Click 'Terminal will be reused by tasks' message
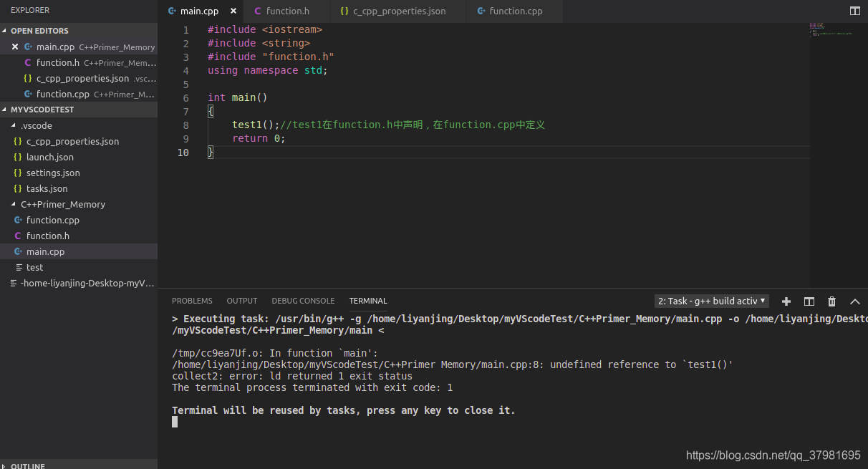This screenshot has height=469, width=868. pos(344,410)
